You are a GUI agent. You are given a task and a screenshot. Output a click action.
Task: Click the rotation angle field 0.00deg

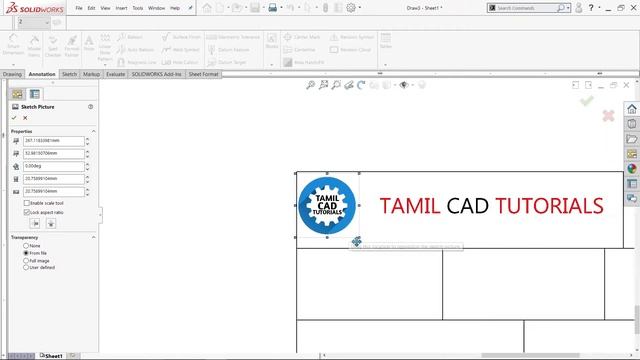(x=53, y=166)
